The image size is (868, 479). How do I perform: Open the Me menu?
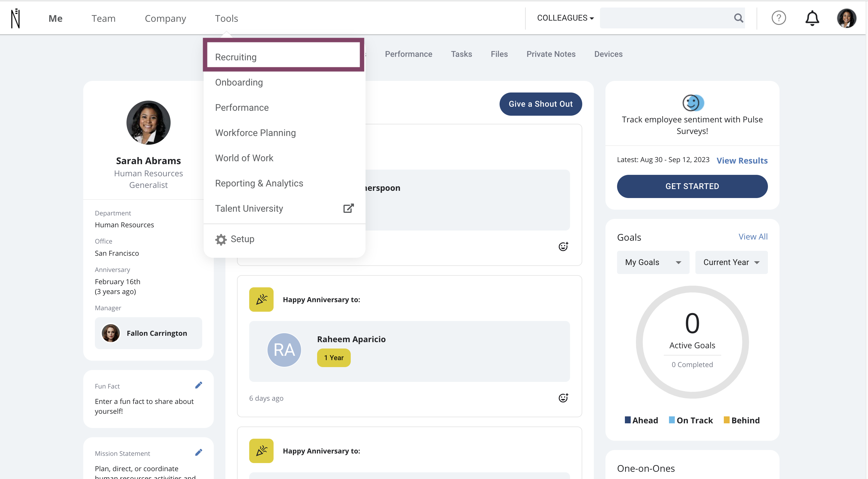tap(56, 18)
